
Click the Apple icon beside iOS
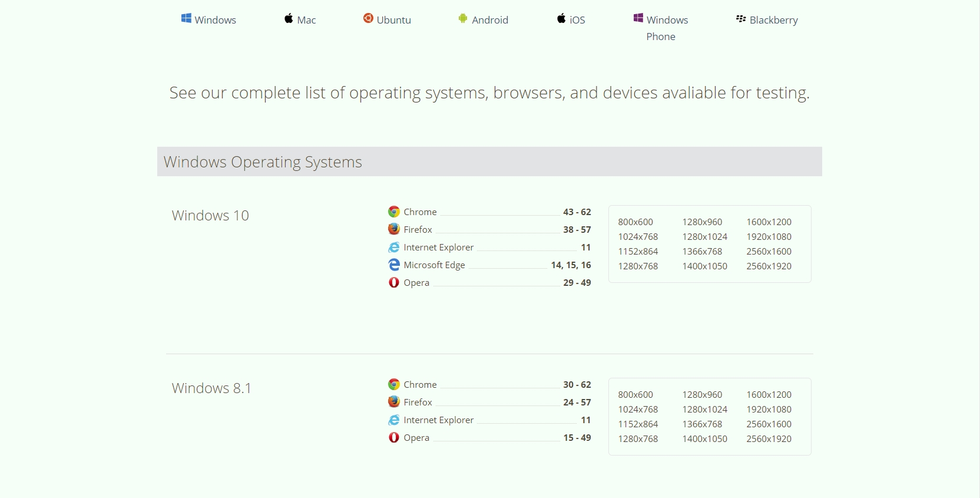[x=561, y=18]
